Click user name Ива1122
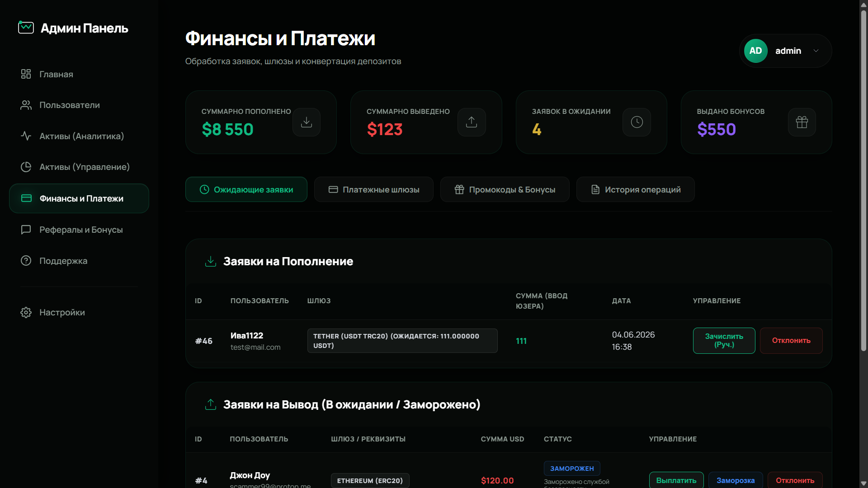Screen dimensions: 868x488 [x=247, y=336]
